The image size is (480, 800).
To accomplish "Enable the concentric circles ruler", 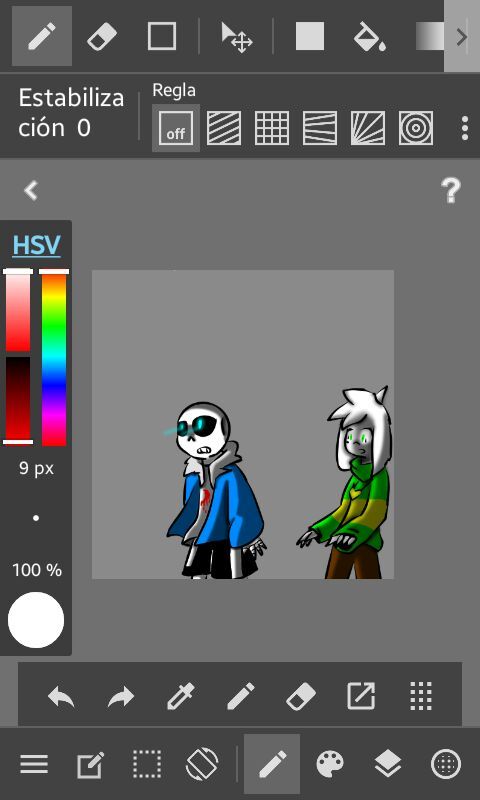I will pyautogui.click(x=416, y=128).
